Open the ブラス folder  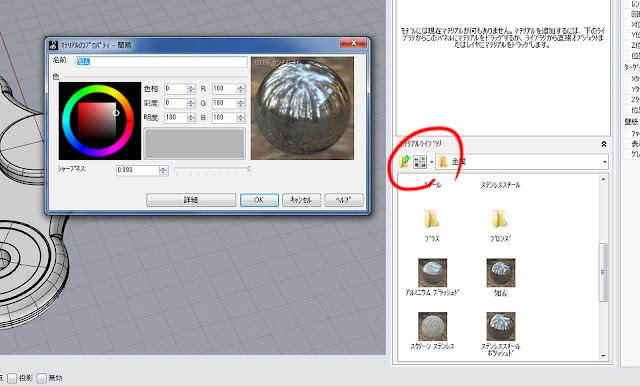tap(431, 220)
